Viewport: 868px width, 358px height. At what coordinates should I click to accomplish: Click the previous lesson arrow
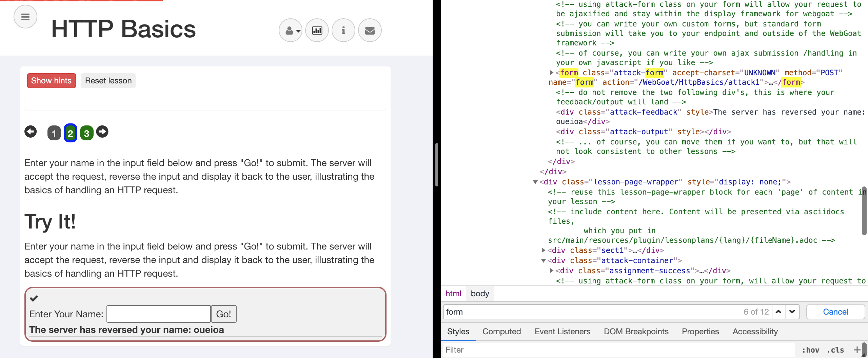31,132
